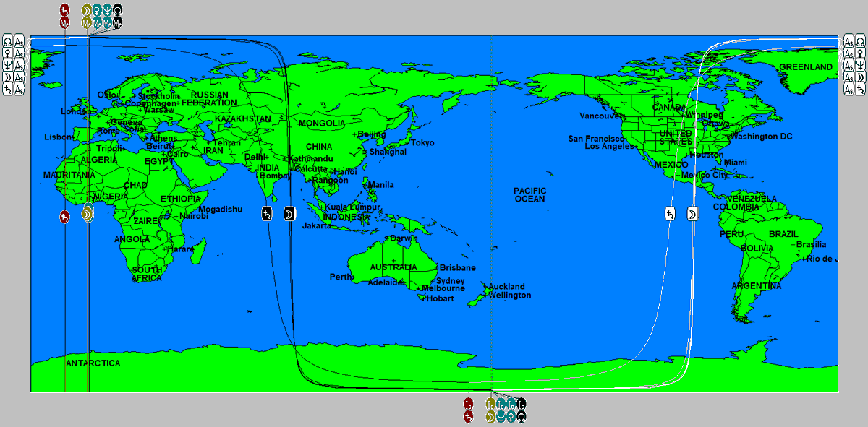This screenshot has height=427, width=868.
Task: Click the olive Moon IC marker below the map
Action: [490, 410]
